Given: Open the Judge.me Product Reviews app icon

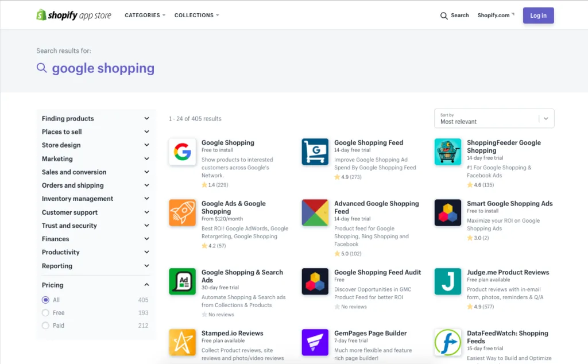Looking at the screenshot, I should [447, 281].
